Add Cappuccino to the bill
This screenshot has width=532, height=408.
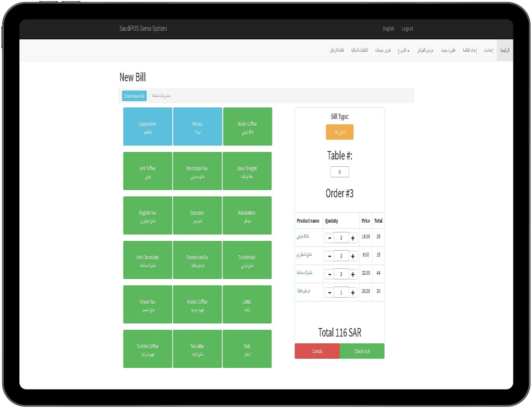147,127
